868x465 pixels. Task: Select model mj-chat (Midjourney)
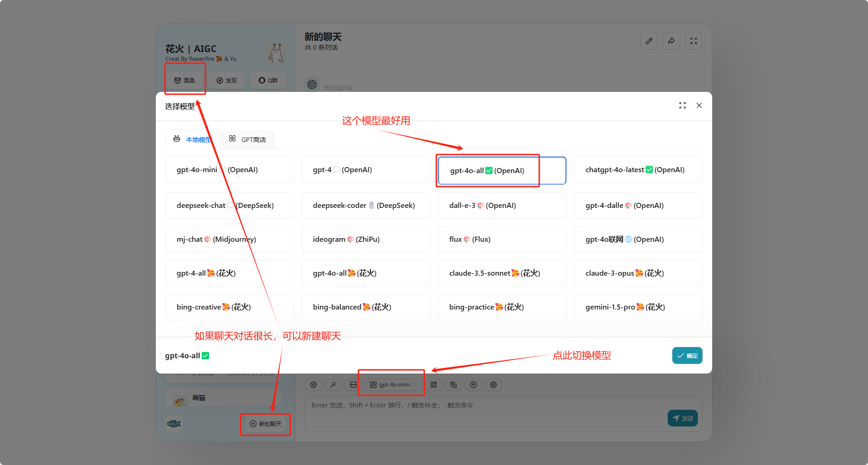tap(230, 239)
